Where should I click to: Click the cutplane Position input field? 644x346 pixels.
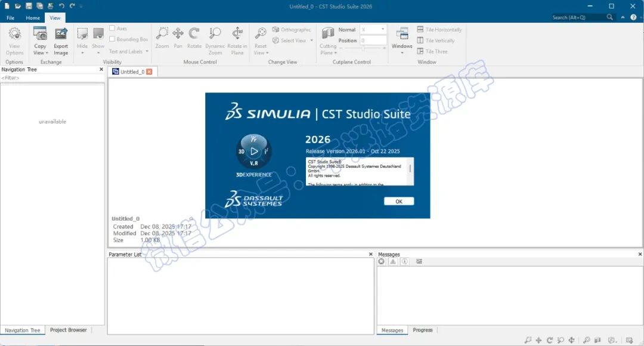pyautogui.click(x=373, y=41)
